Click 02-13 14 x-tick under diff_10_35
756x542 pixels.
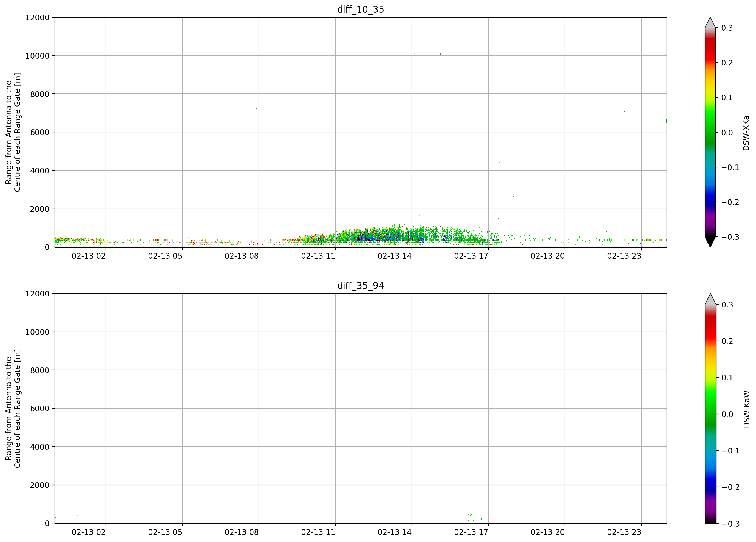pos(395,256)
